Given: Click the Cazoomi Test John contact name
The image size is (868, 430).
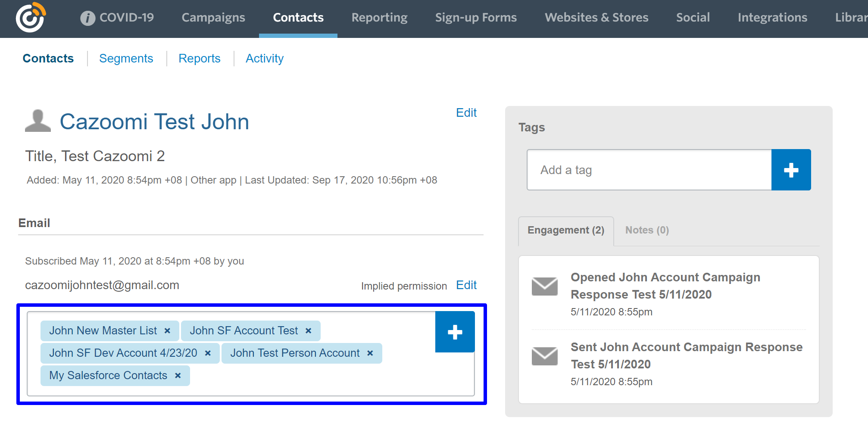Looking at the screenshot, I should click(154, 122).
